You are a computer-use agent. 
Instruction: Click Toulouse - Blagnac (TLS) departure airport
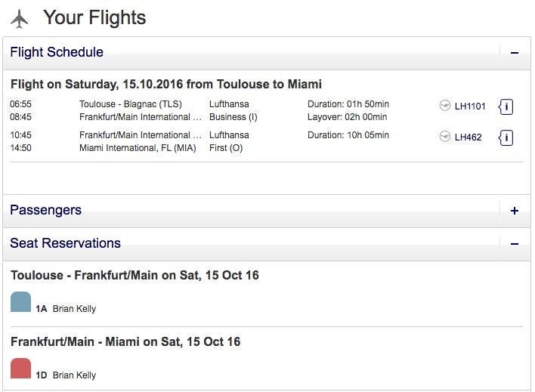(131, 104)
